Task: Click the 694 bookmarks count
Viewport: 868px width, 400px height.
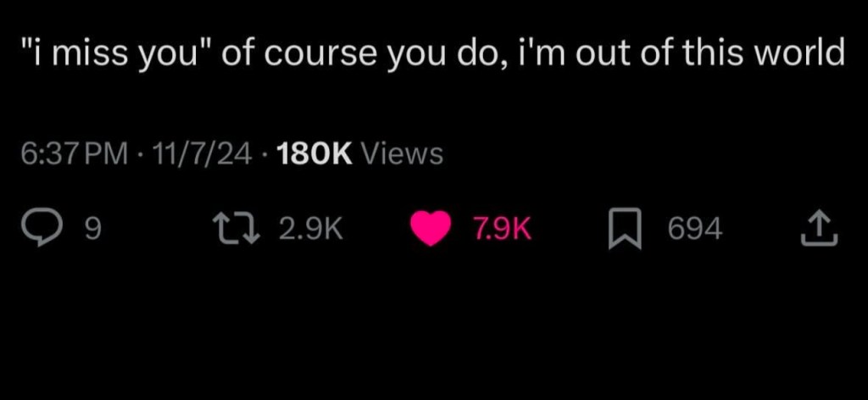Action: 694,228
